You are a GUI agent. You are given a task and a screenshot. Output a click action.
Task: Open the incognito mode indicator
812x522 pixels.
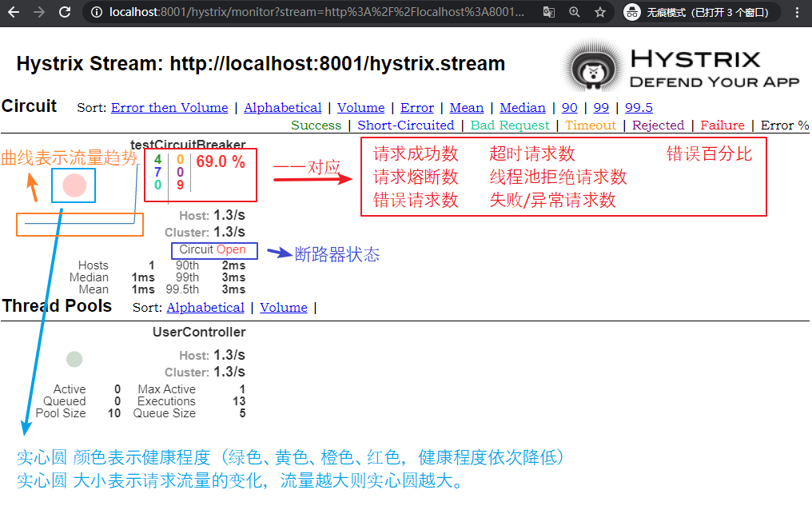(702, 12)
